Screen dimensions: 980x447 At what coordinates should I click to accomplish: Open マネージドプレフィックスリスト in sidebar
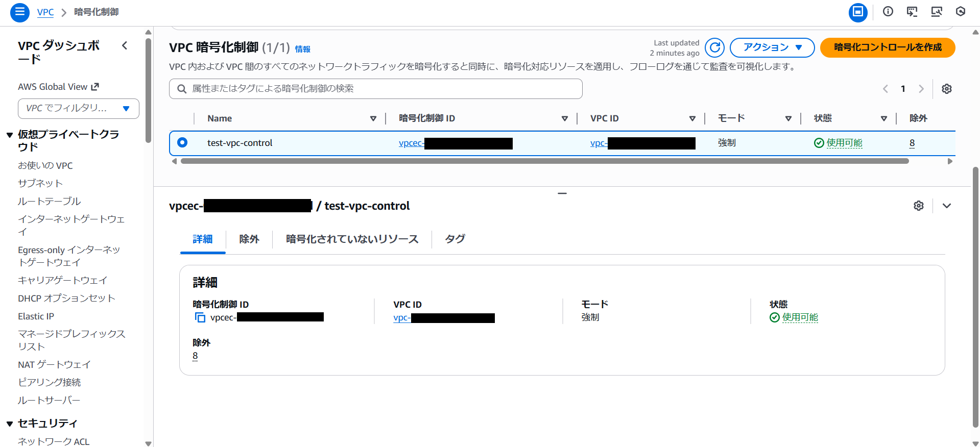72,340
